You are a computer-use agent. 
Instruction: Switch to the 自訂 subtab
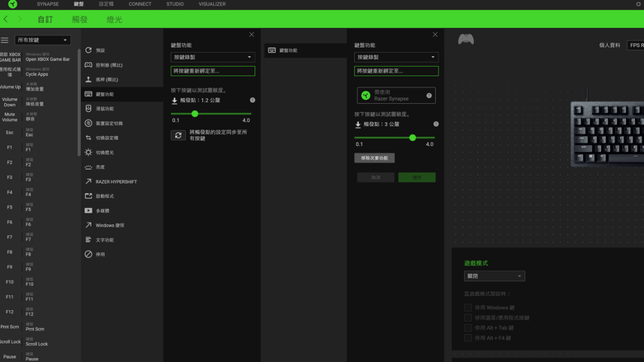45,19
